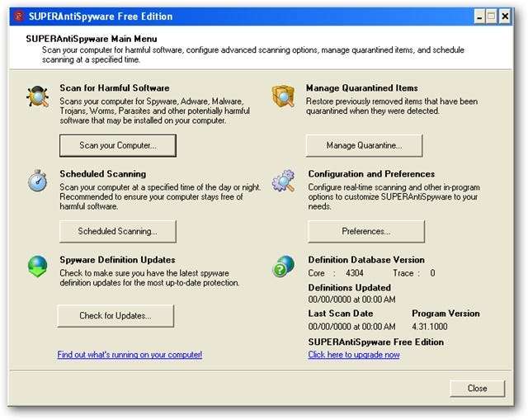
Task: Click the Definitions Updated label
Action: pos(350,288)
